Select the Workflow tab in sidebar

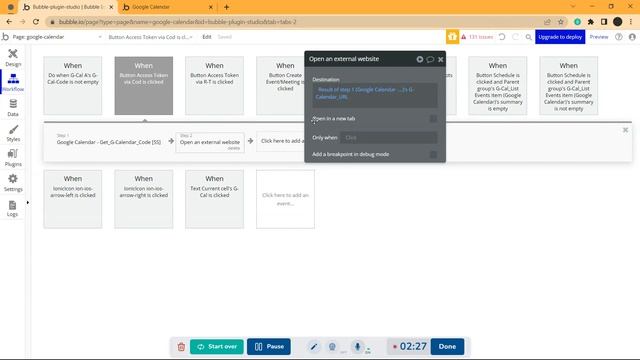[x=13, y=82]
